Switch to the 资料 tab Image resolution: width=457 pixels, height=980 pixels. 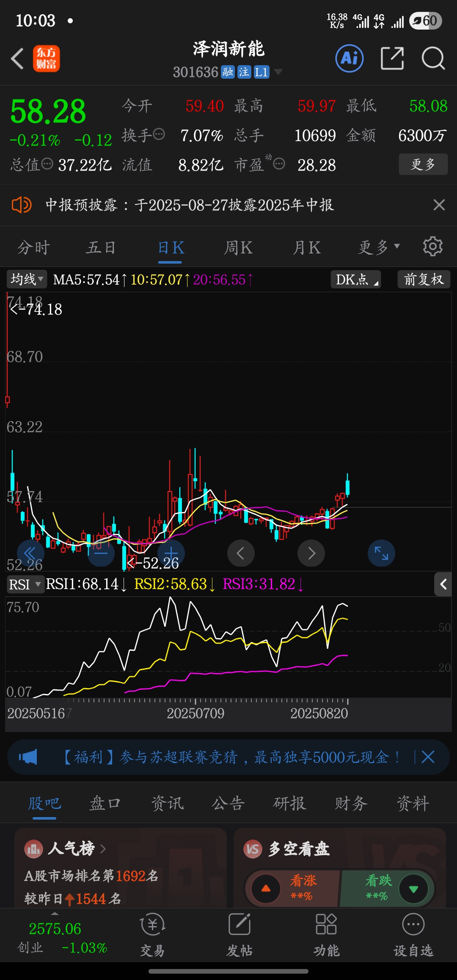pyautogui.click(x=413, y=803)
